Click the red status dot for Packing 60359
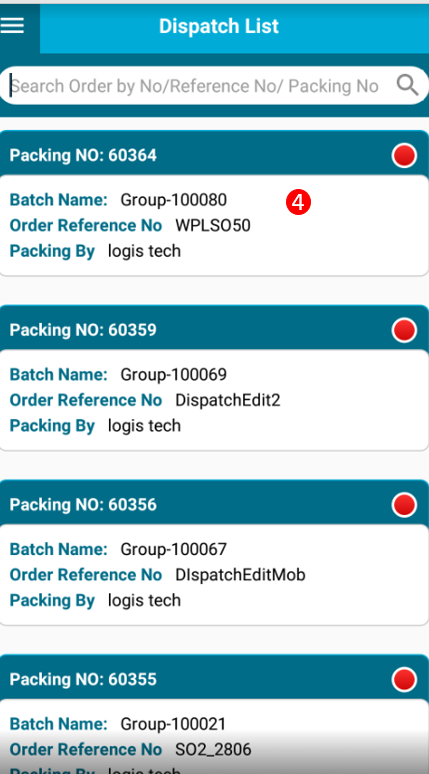 pyautogui.click(x=404, y=330)
